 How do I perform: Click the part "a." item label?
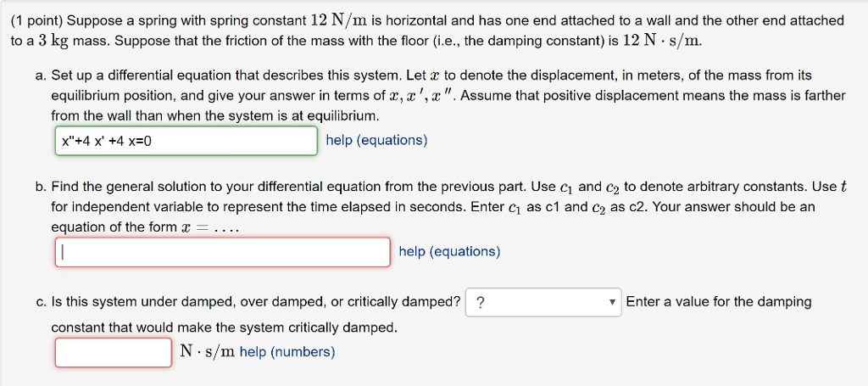coord(41,76)
